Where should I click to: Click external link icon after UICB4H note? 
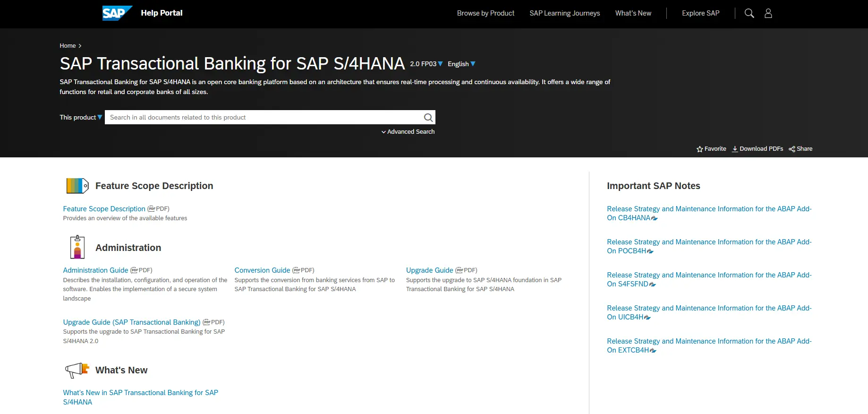pos(647,318)
